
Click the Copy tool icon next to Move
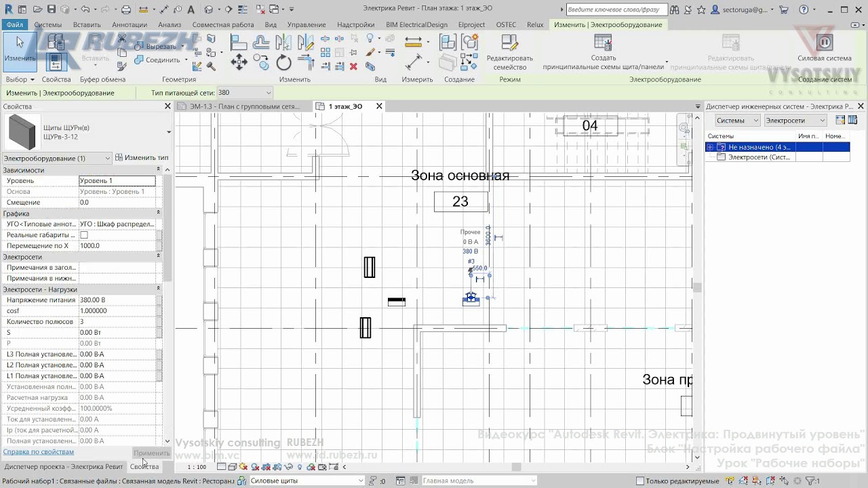[x=261, y=63]
